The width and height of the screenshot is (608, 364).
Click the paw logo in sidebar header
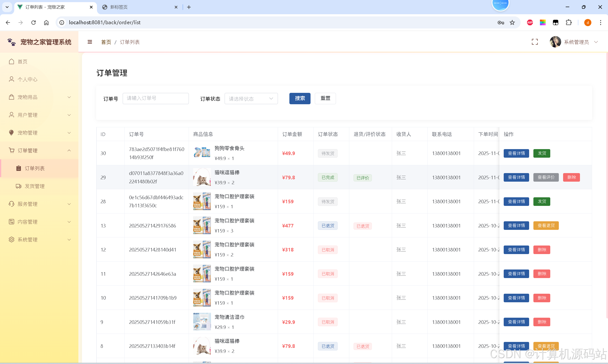12,42
